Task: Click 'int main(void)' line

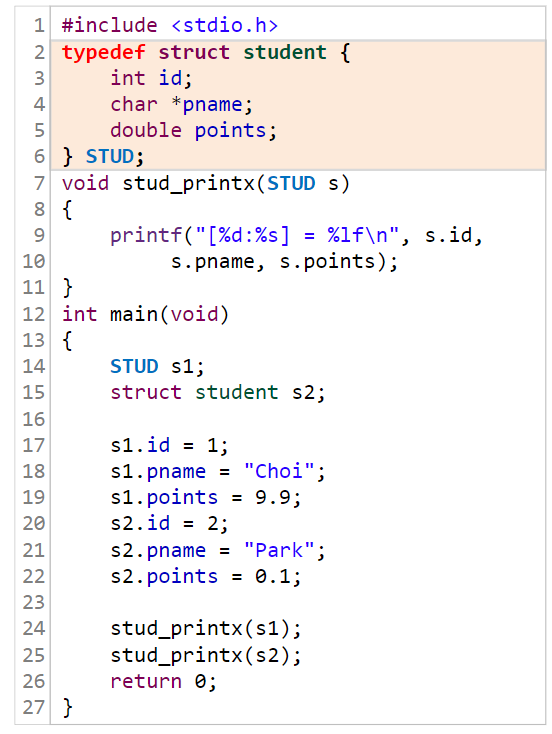Action: click(146, 314)
